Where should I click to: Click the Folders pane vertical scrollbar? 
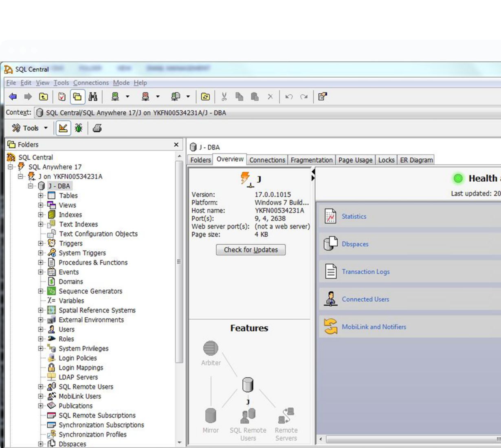(179, 261)
